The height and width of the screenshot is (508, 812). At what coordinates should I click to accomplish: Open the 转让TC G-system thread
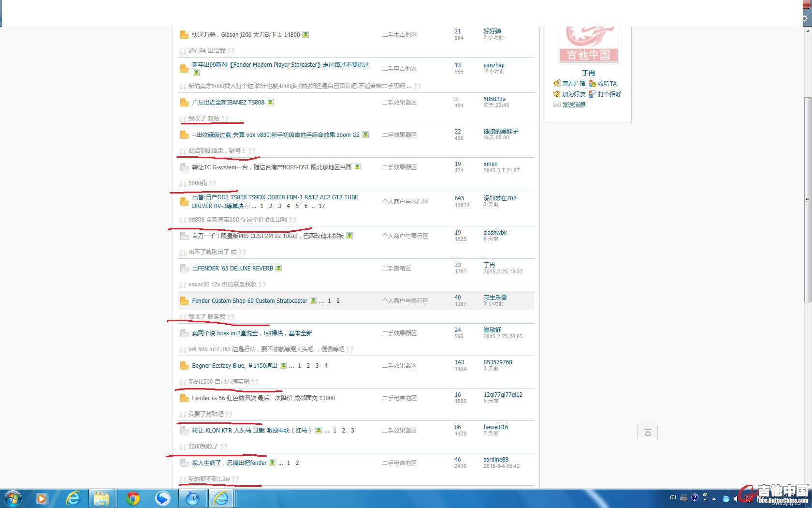coord(272,167)
